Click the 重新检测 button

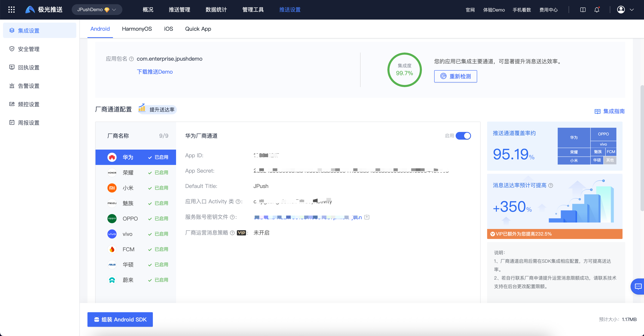455,76
